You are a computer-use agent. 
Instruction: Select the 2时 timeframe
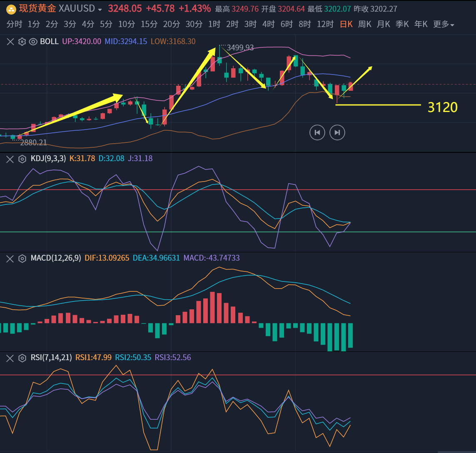pyautogui.click(x=232, y=24)
